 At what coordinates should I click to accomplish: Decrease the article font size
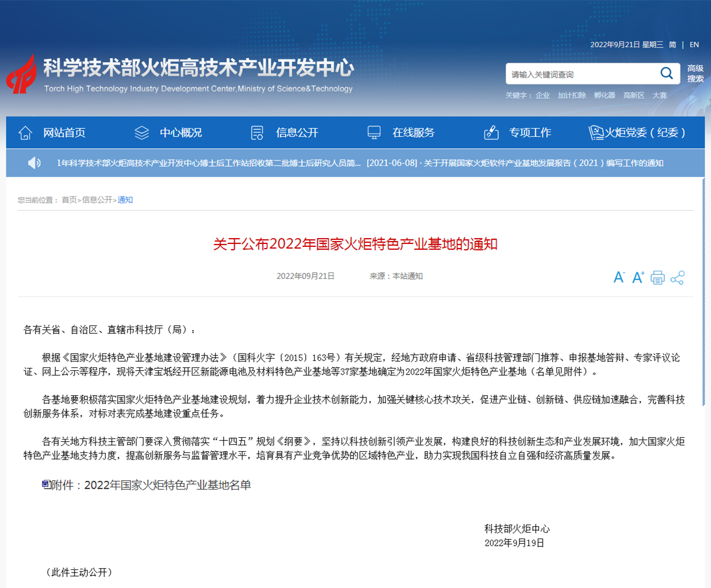pos(619,277)
